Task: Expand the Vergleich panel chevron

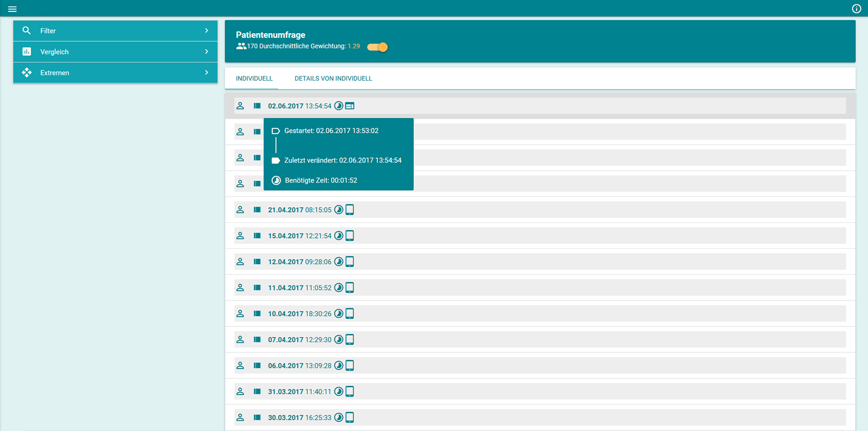Action: [x=207, y=52]
